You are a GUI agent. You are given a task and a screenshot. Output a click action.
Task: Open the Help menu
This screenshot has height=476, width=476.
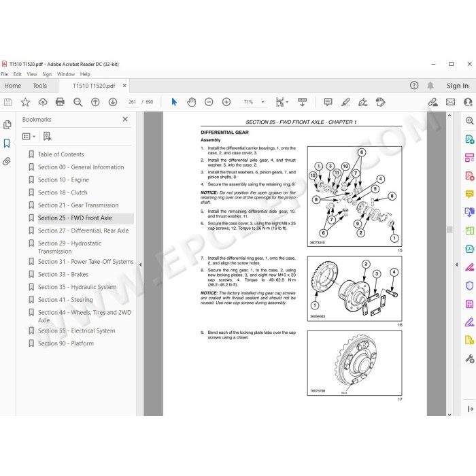click(x=85, y=74)
